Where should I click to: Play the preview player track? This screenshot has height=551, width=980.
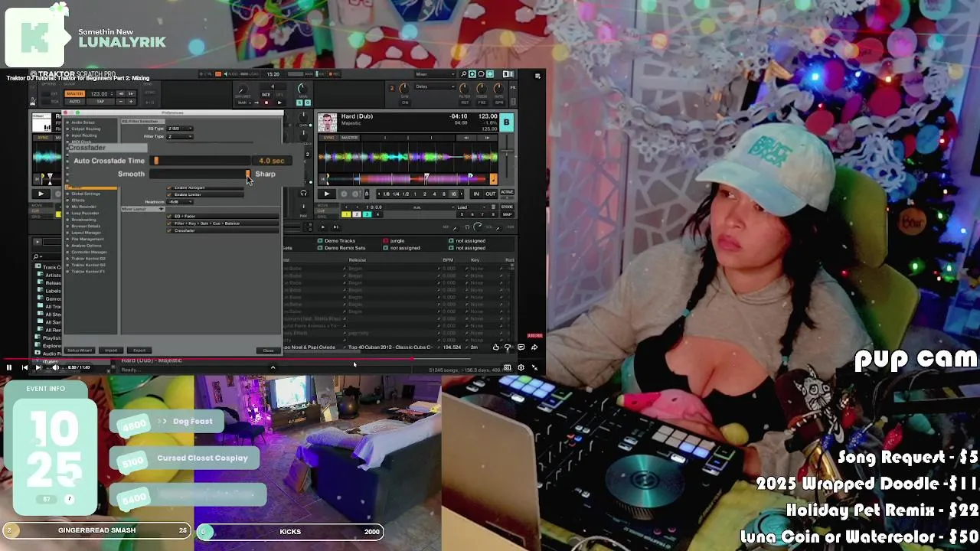point(322,227)
